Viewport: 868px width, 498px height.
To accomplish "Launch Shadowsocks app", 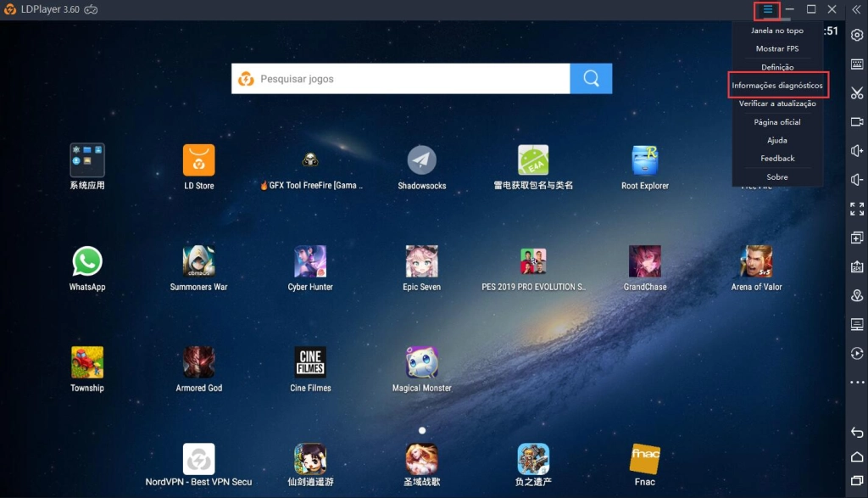I will [x=422, y=167].
